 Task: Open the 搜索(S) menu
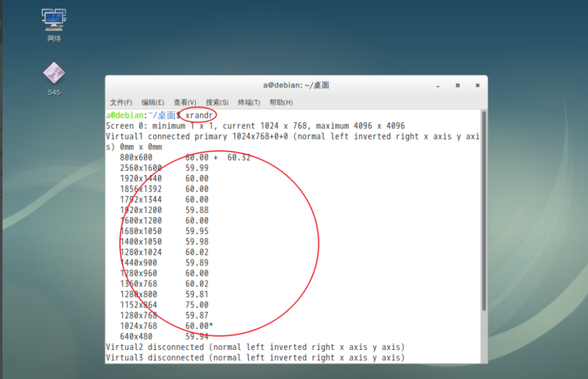coord(217,103)
